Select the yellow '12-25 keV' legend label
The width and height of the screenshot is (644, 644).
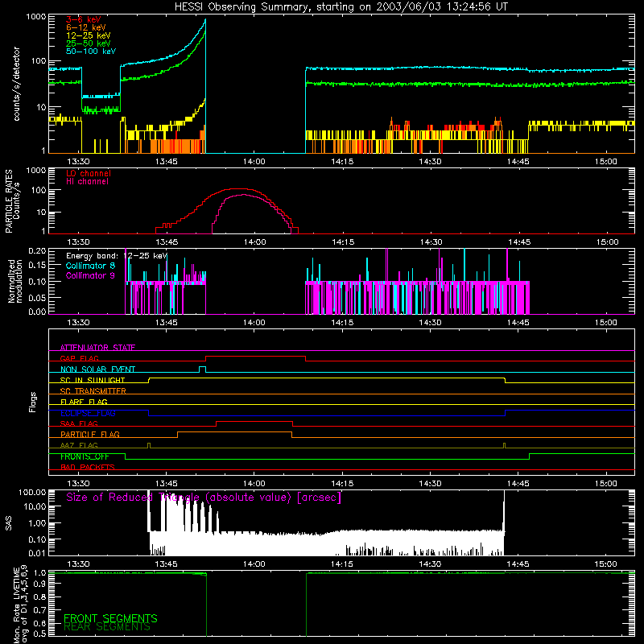point(88,35)
